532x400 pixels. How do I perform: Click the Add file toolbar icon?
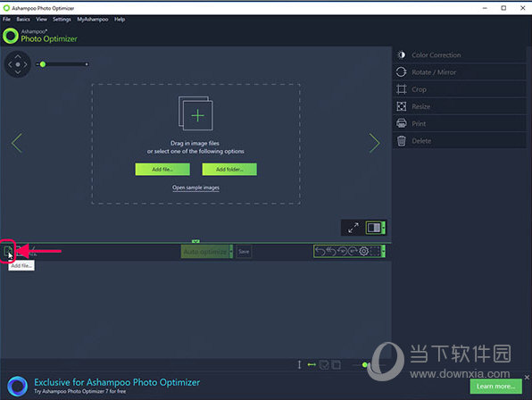click(8, 252)
